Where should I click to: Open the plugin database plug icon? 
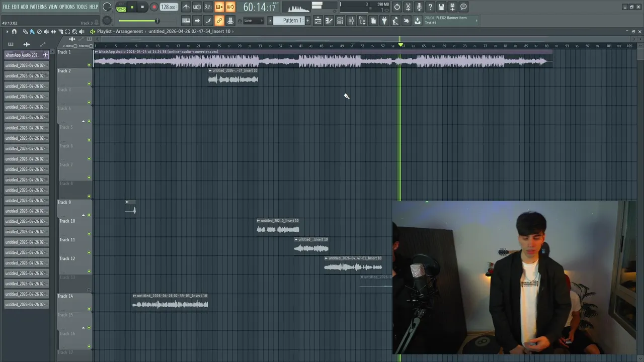[x=384, y=21]
